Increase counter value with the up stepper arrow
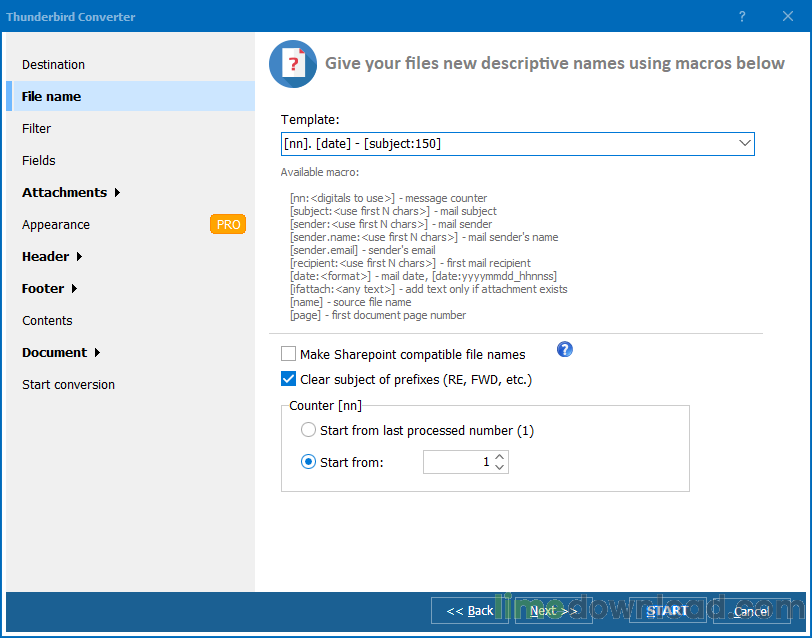812x638 pixels. (x=500, y=456)
